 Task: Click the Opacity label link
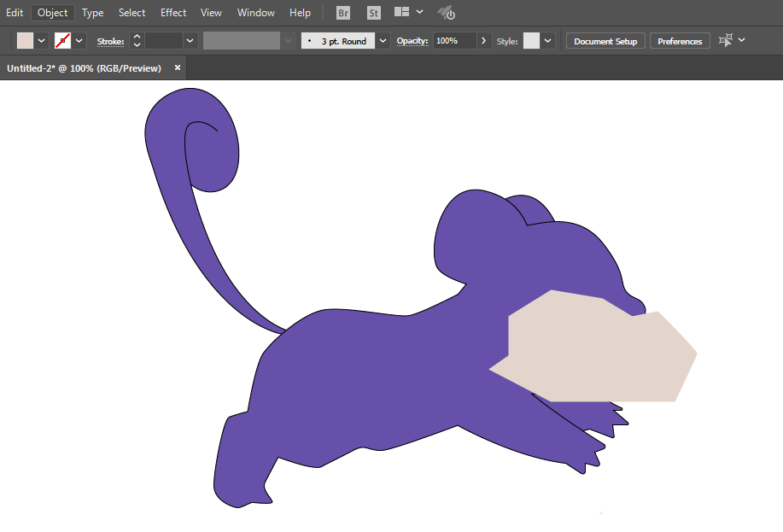412,41
